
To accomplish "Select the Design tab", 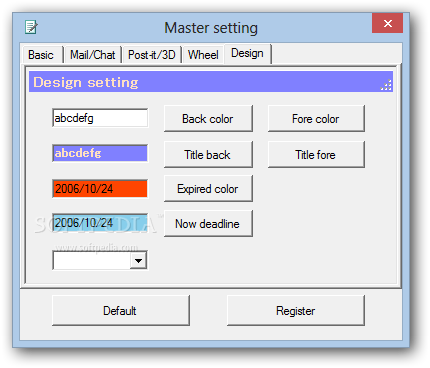I will point(248,53).
